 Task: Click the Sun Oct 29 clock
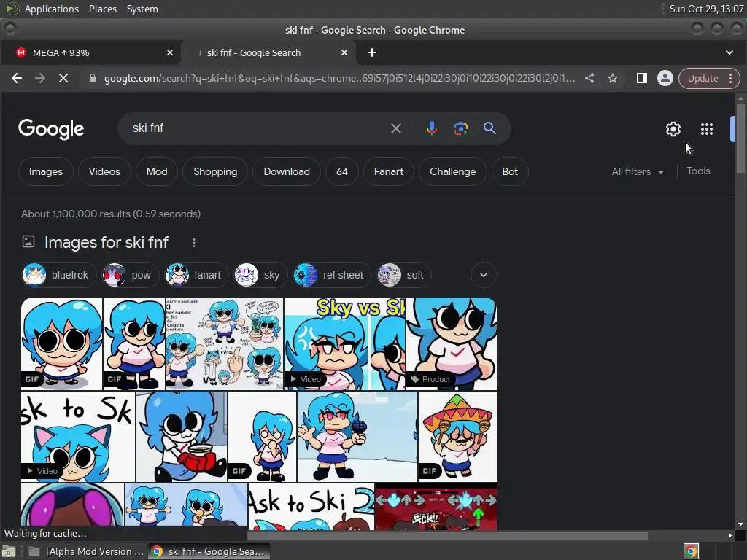tap(706, 9)
